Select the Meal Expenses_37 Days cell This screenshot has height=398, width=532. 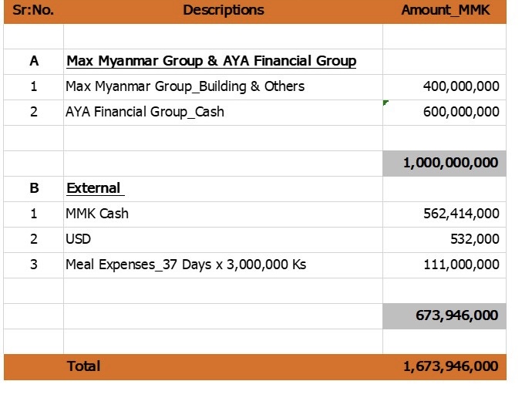[x=224, y=265]
